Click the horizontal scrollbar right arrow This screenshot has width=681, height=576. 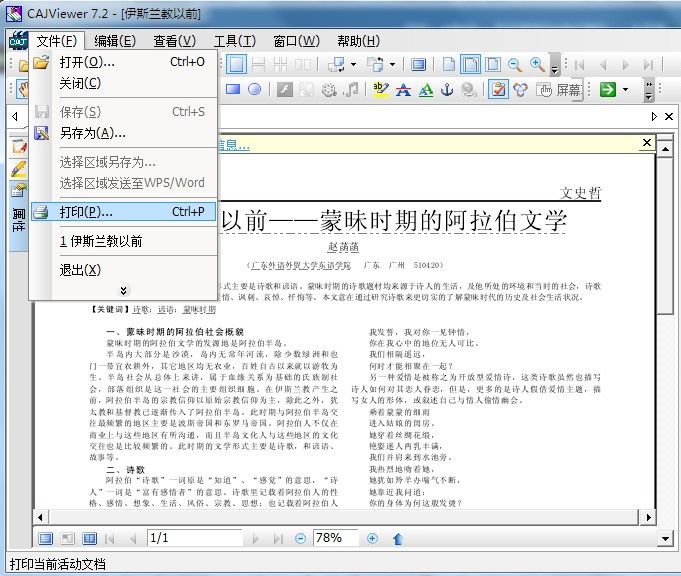648,517
